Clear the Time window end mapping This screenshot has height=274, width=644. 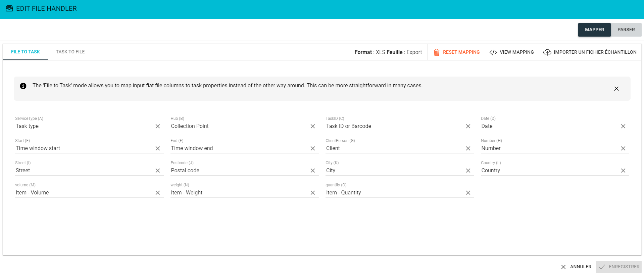click(312, 148)
